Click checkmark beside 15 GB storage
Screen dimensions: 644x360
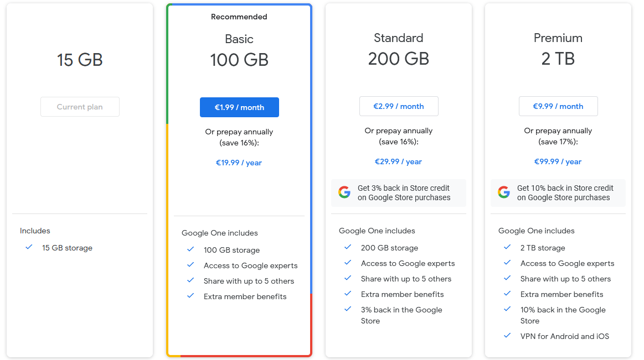pyautogui.click(x=29, y=247)
